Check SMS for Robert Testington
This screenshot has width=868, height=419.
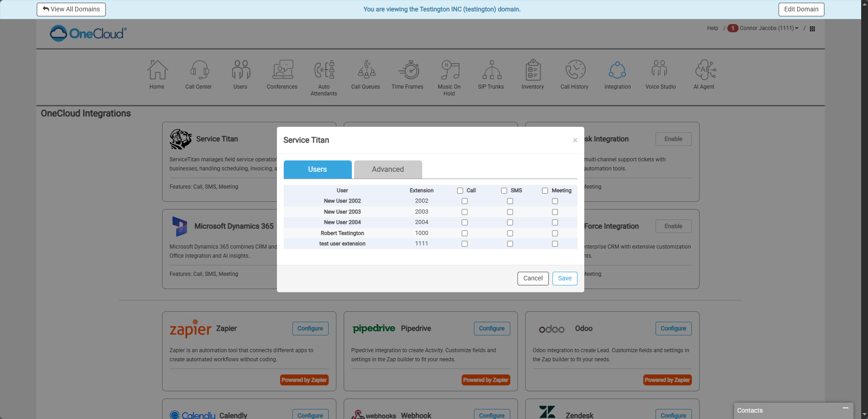pos(510,234)
